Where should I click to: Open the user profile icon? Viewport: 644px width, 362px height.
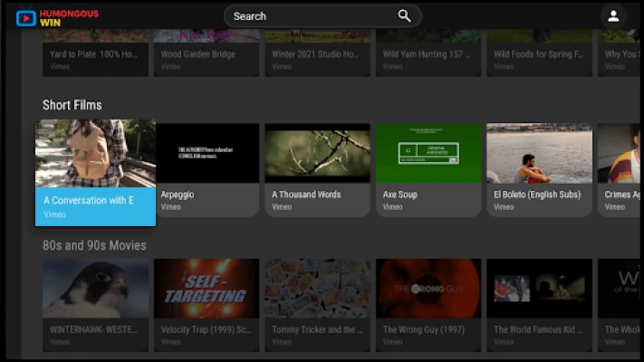pos(613,16)
